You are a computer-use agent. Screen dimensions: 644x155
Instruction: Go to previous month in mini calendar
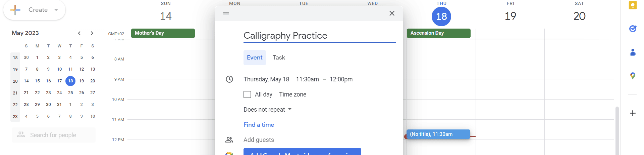[79, 33]
